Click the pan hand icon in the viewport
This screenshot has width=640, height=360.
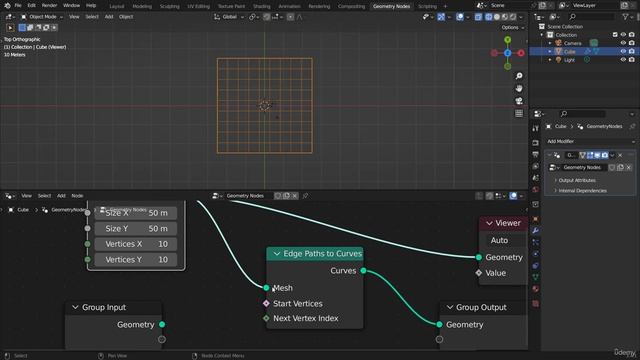coord(519,89)
